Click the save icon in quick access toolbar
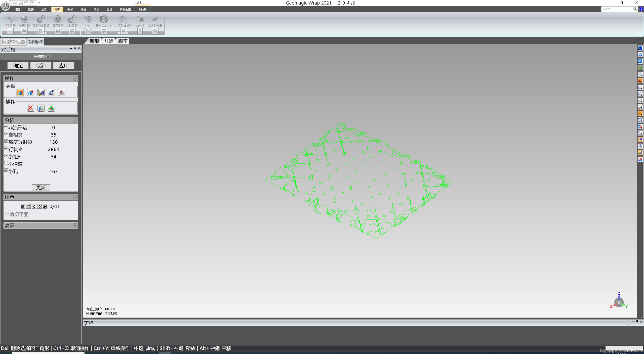Image resolution: width=644 pixels, height=354 pixels. [21, 3]
